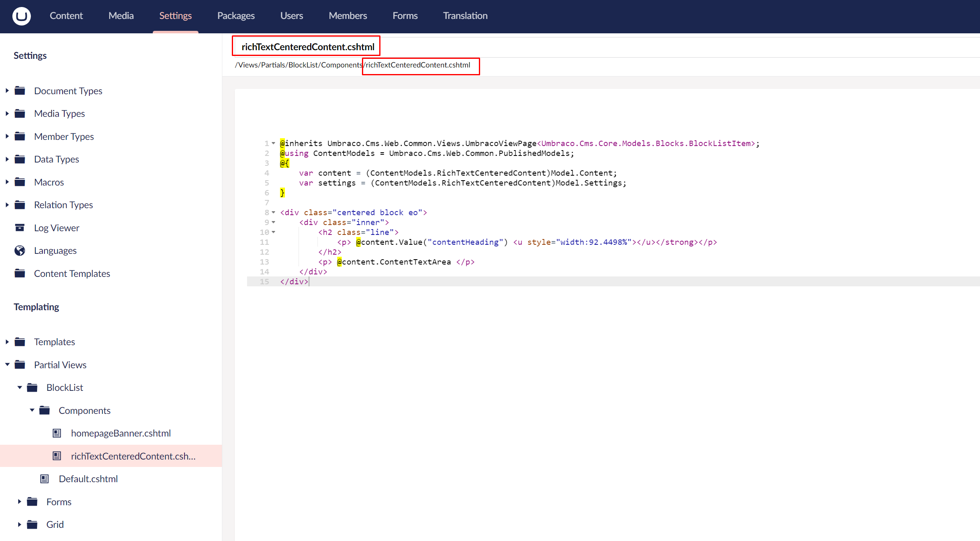This screenshot has height=541, width=980.
Task: Click the Macros folder icon
Action: pyautogui.click(x=20, y=182)
